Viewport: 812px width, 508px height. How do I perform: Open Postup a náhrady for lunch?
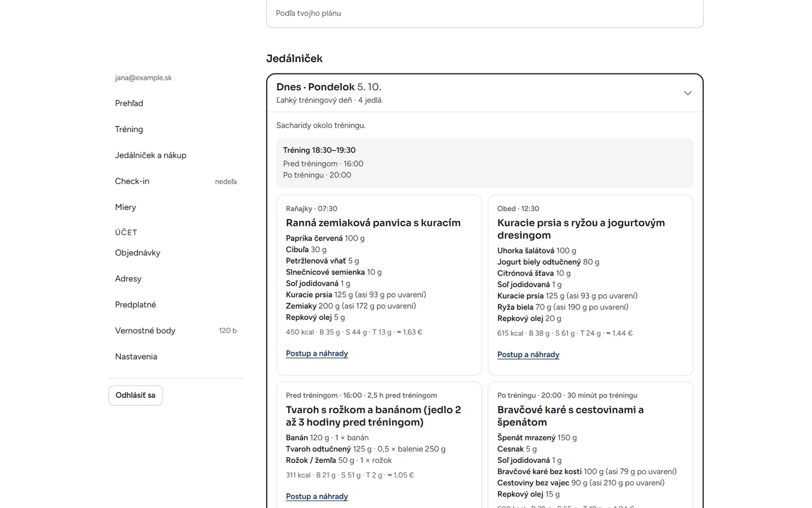pyautogui.click(x=528, y=354)
